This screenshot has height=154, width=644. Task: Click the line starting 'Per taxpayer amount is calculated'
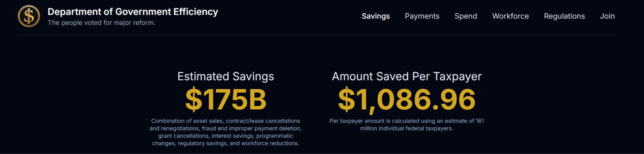pos(407,121)
